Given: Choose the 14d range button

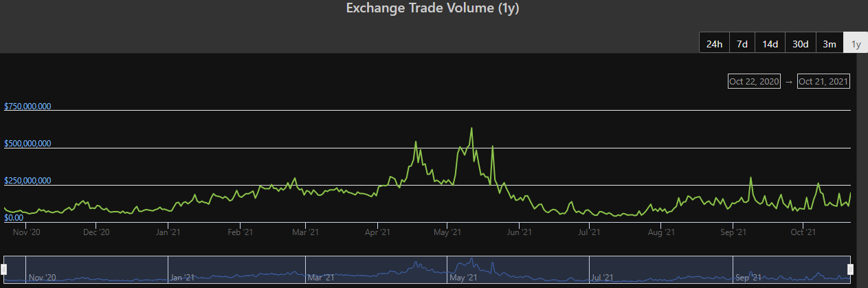Looking at the screenshot, I should (x=770, y=43).
